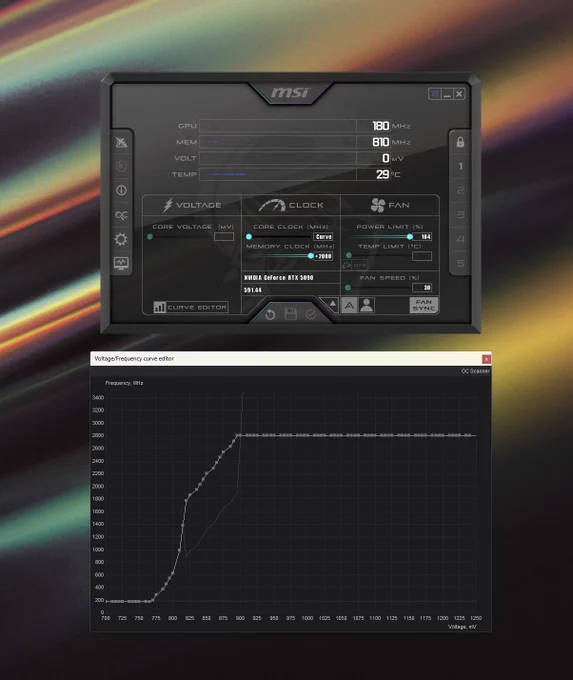The width and height of the screenshot is (573, 680).
Task: Select profile slot 3
Action: [x=460, y=215]
